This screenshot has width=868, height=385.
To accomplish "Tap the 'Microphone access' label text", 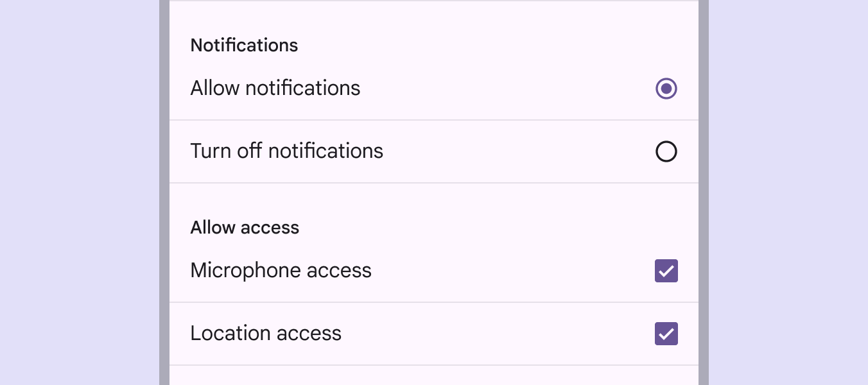I will click(281, 271).
